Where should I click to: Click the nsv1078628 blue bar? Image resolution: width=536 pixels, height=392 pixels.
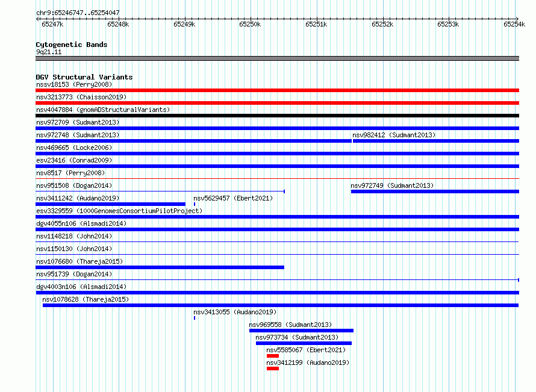281,305
